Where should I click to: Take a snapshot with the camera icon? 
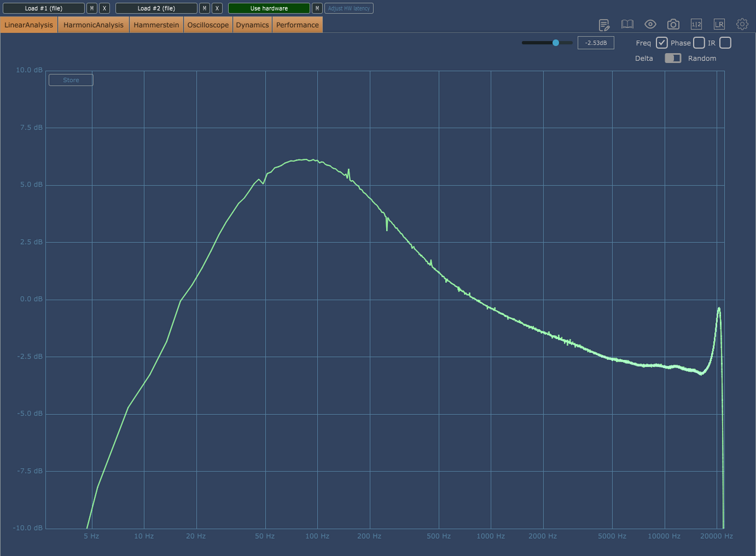pos(673,24)
